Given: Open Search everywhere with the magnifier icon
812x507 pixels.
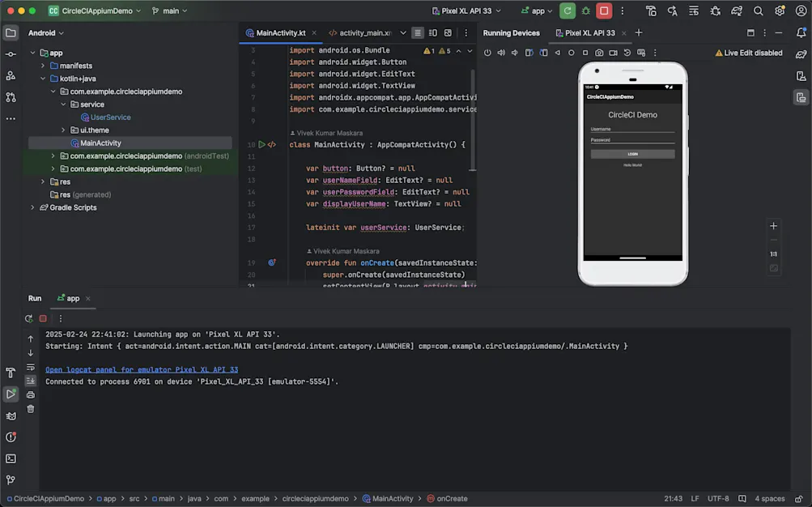Looking at the screenshot, I should [758, 11].
